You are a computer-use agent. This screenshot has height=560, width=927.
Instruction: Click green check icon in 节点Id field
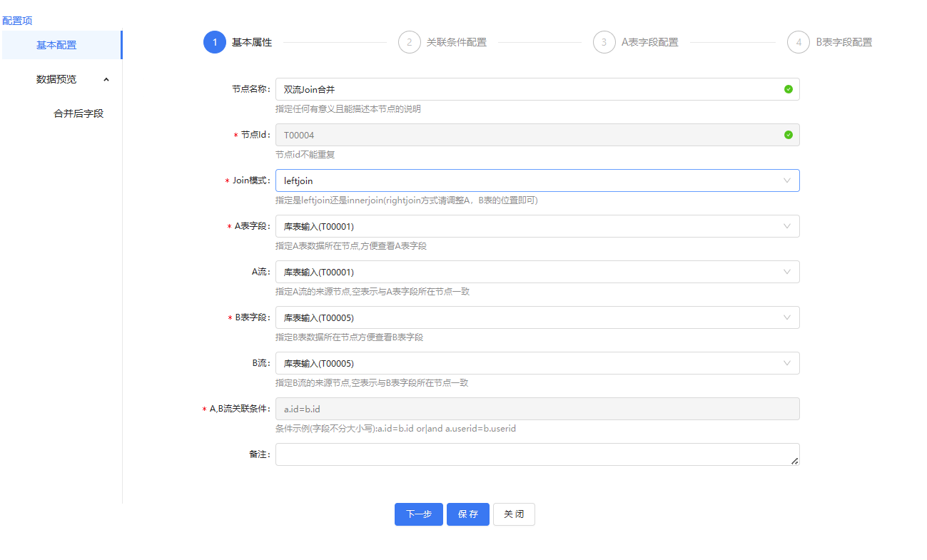789,135
